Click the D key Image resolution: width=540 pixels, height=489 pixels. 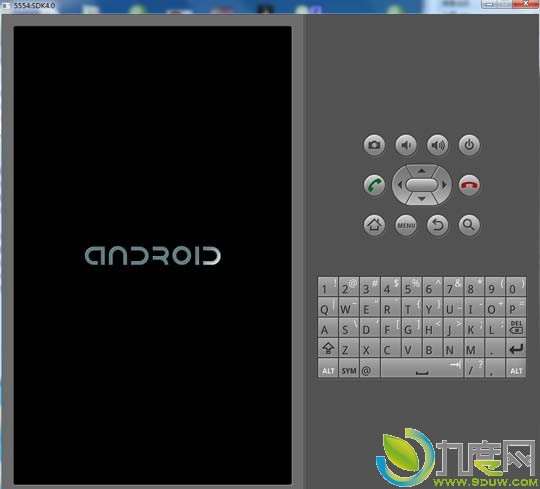point(370,328)
